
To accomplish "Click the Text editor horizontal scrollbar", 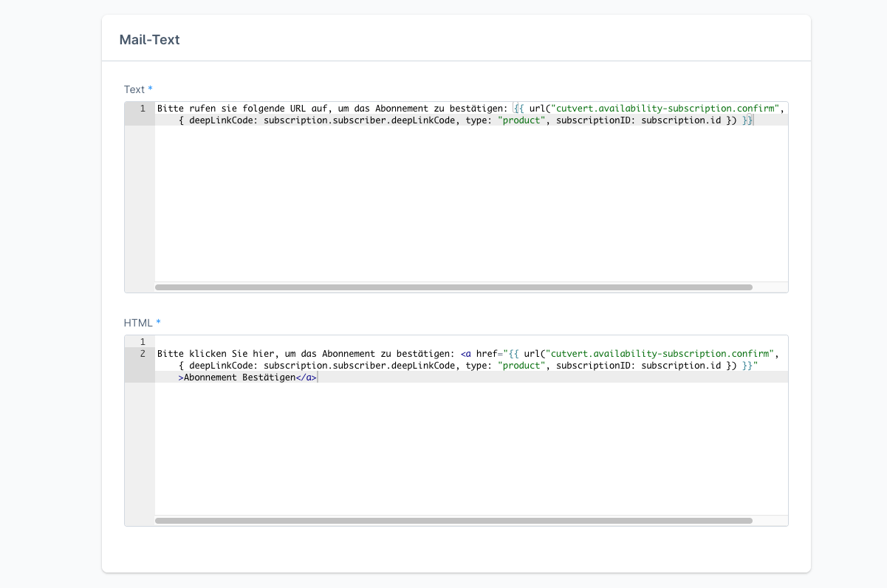I will 453,287.
